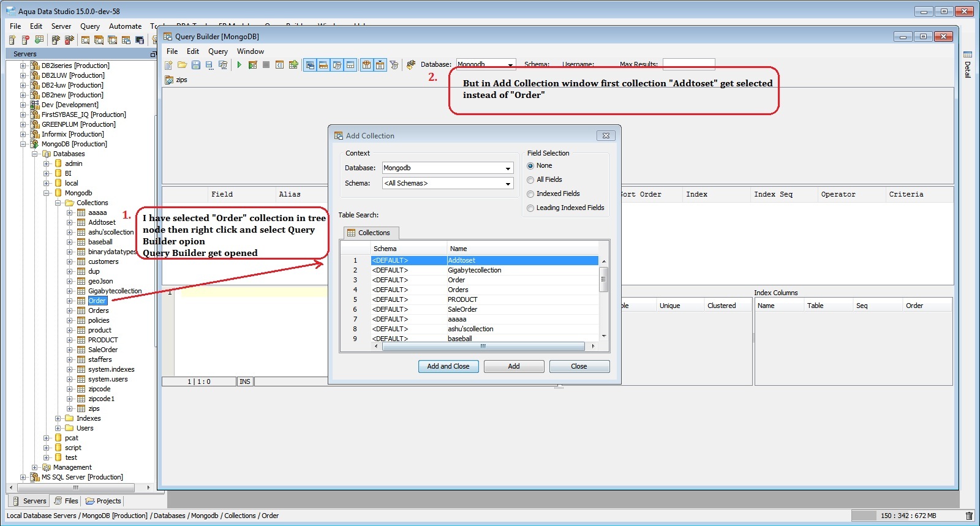
Task: Open the Database dropdown in Query Builder toolbar
Action: (x=510, y=64)
